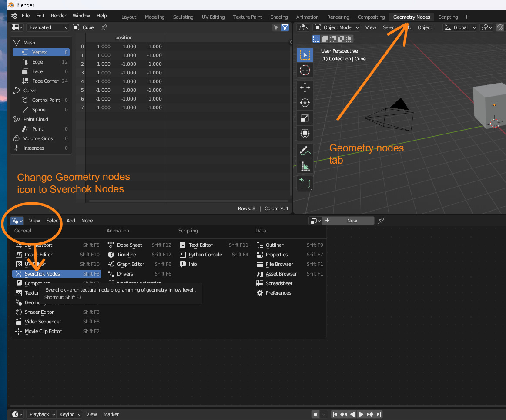Jump to the first frame
Viewport: 506px width, 420px height.
[335, 414]
